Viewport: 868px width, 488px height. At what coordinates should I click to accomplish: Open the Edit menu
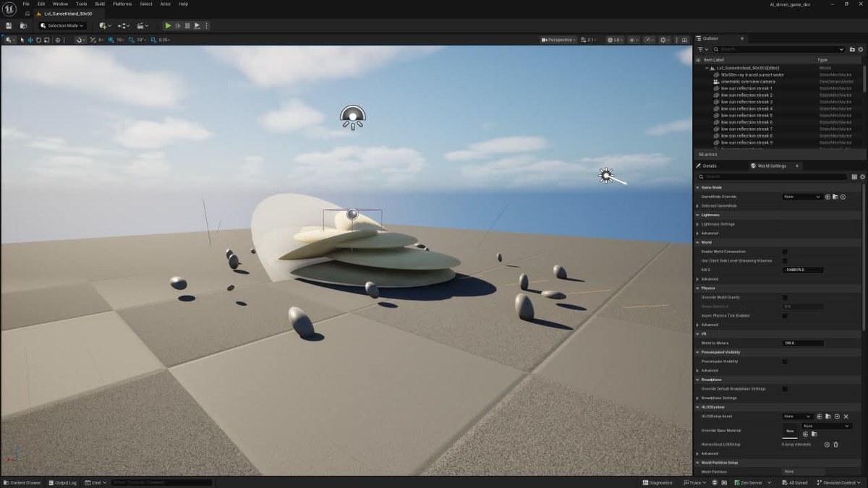41,4
